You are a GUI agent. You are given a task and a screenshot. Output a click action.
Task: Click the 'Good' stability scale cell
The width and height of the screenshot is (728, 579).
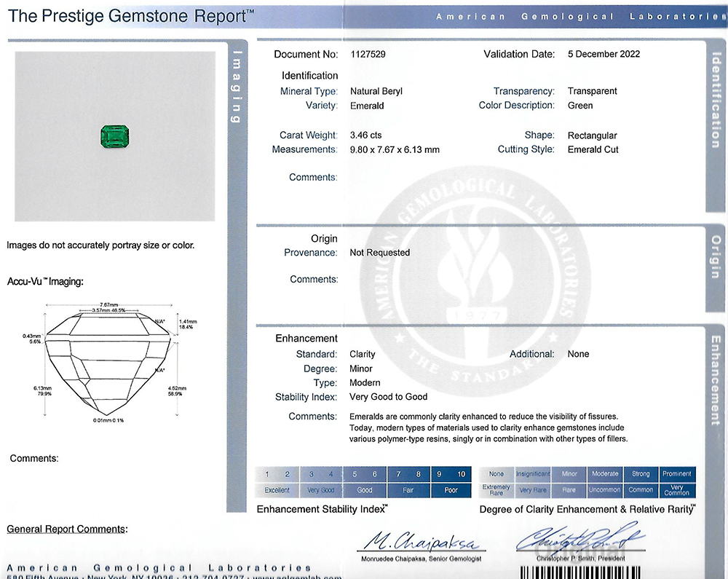[x=365, y=490]
